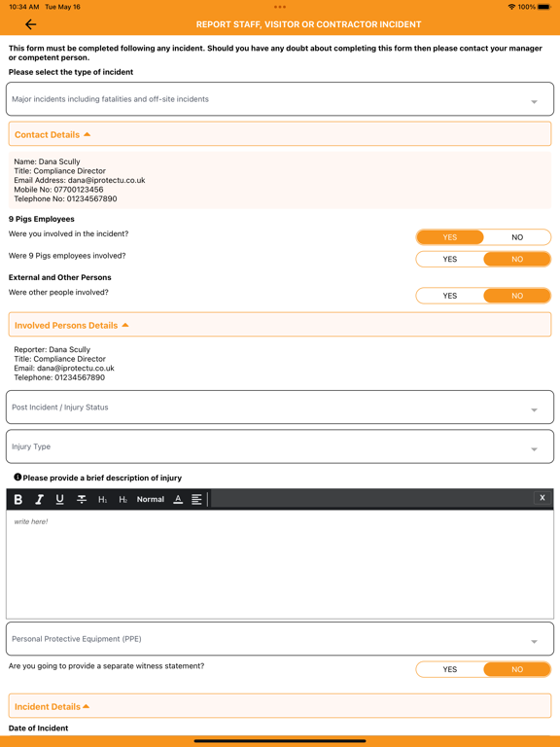Tap the back arrow icon
The width and height of the screenshot is (560, 747).
pos(30,24)
